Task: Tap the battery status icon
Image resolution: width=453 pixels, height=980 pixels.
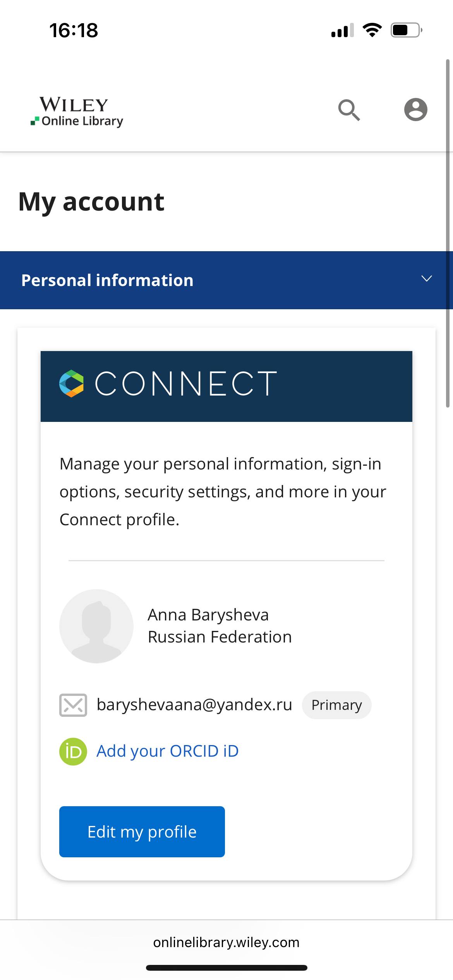Action: (406, 30)
